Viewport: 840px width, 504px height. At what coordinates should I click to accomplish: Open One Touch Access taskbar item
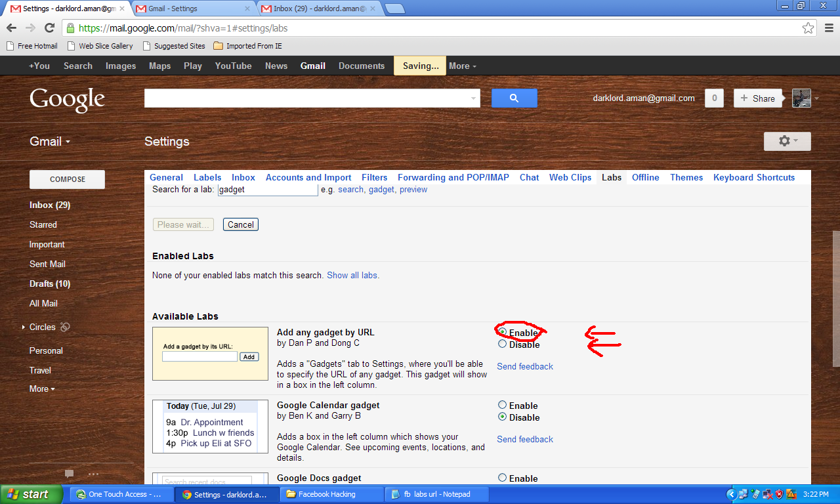120,494
